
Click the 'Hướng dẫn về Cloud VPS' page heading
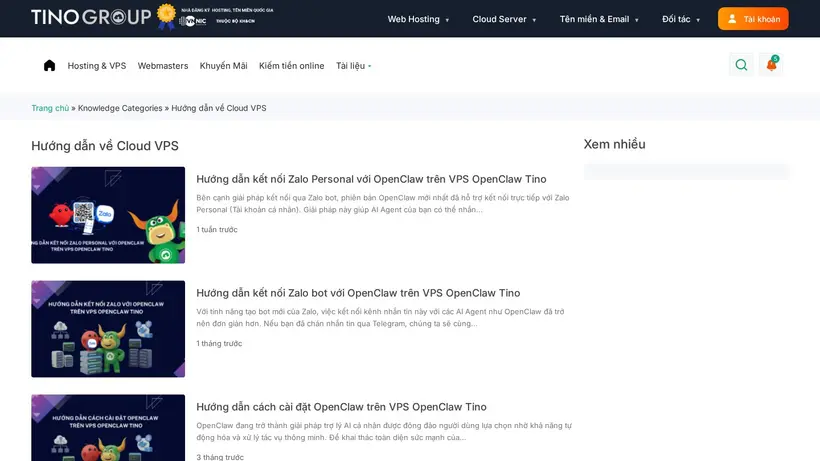pos(105,146)
